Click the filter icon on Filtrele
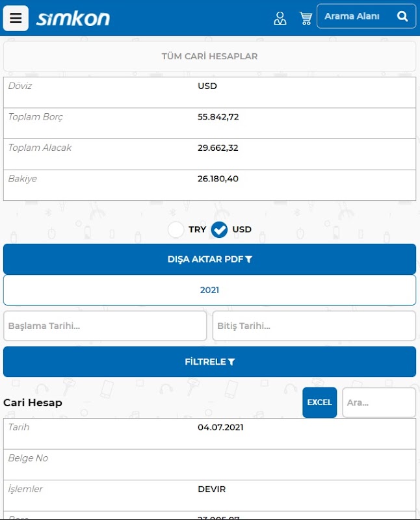Image resolution: width=420 pixels, height=520 pixels. pyautogui.click(x=231, y=362)
